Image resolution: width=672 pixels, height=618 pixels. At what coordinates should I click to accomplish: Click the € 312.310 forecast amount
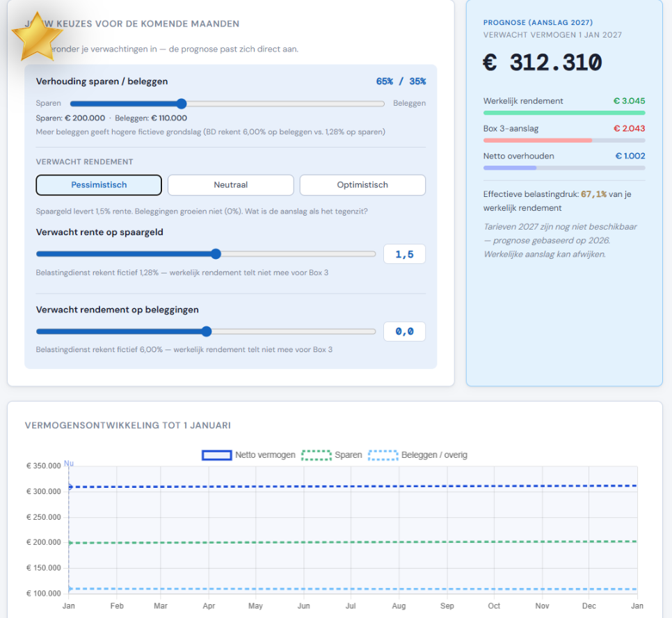tap(543, 63)
